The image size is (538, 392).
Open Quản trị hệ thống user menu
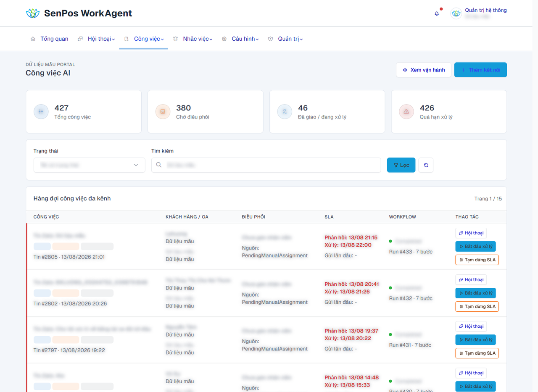(479, 13)
